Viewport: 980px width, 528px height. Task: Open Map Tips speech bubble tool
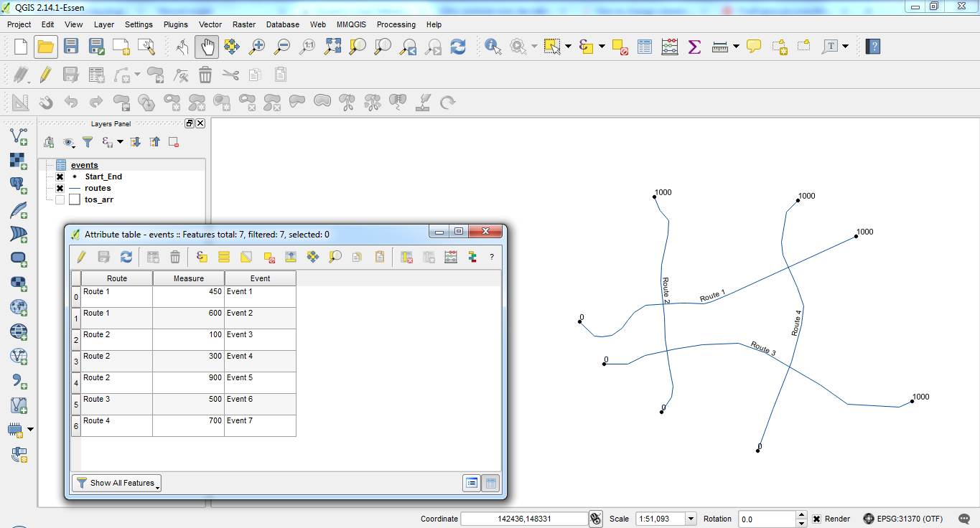[753, 47]
